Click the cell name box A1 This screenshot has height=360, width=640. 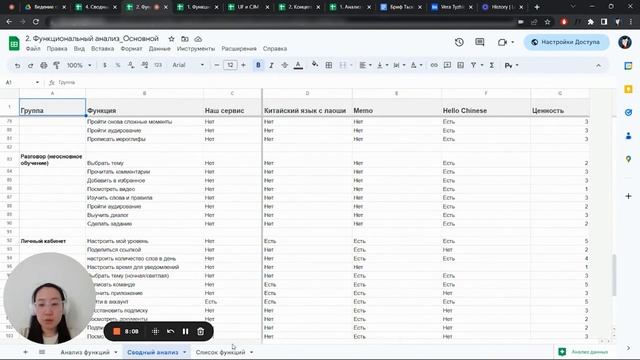click(22, 82)
